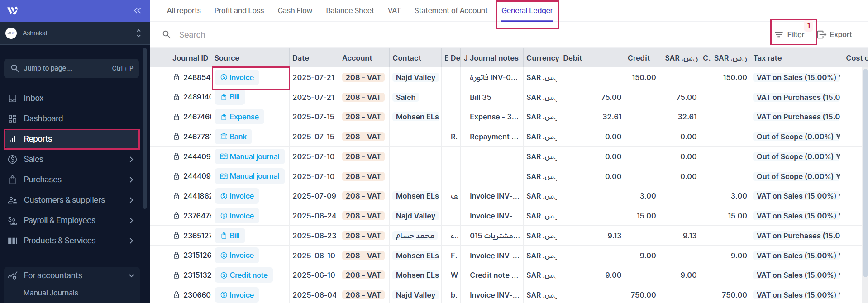Screen dimensions: 868x303
Task: Open the Inbox icon in sidebar
Action: (13, 98)
